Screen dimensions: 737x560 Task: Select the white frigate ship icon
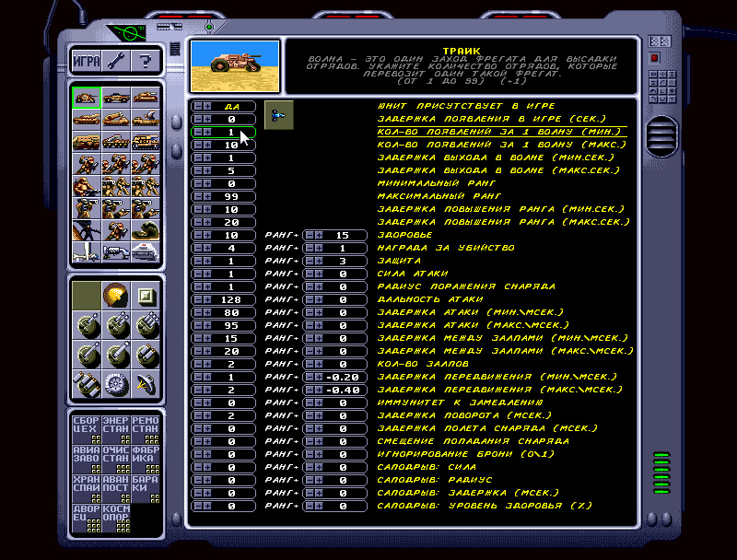tap(146, 252)
